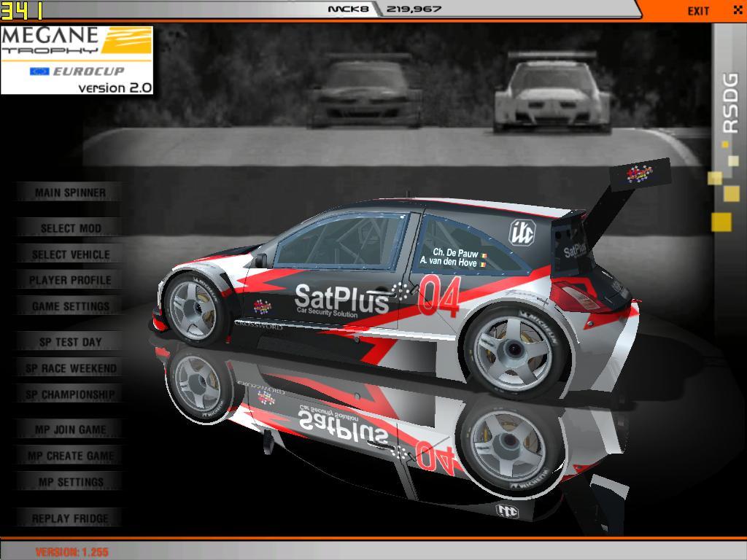The width and height of the screenshot is (747, 560).
Task: Start an SP Test Day session
Action: (x=70, y=343)
